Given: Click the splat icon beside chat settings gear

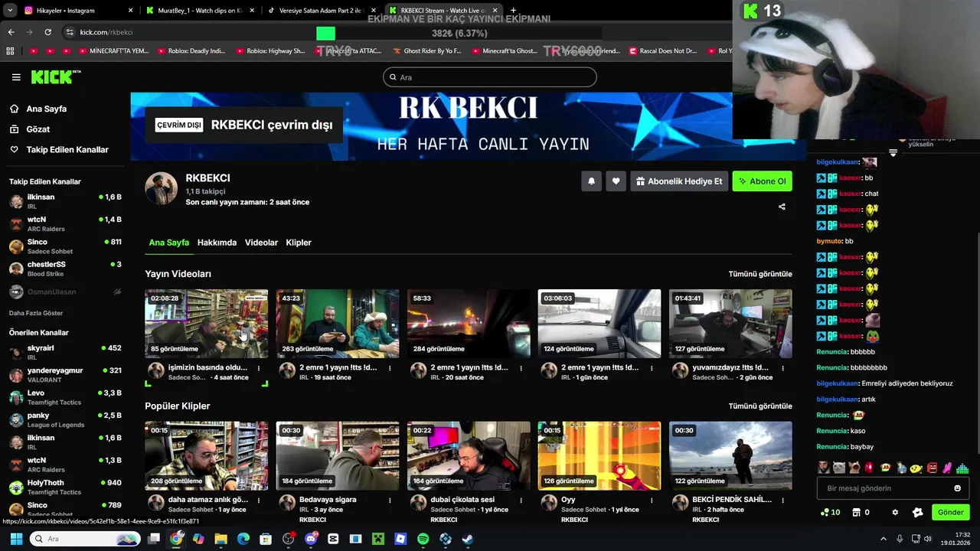Looking at the screenshot, I should (x=918, y=513).
